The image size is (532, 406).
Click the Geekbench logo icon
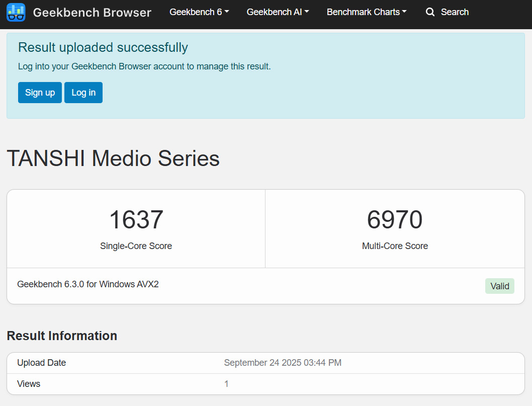click(16, 12)
